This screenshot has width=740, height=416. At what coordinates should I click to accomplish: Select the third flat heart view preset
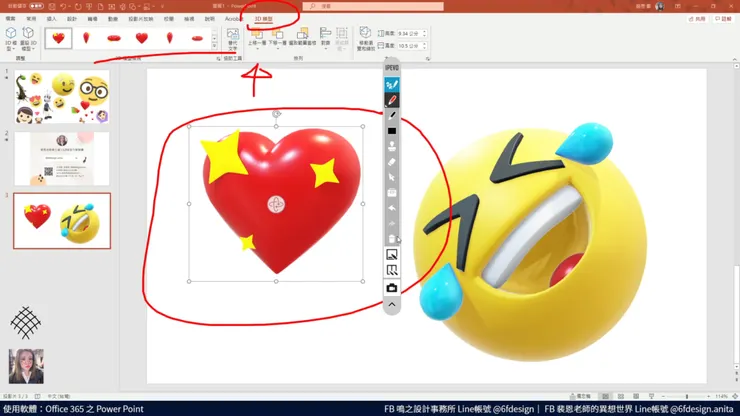point(114,38)
